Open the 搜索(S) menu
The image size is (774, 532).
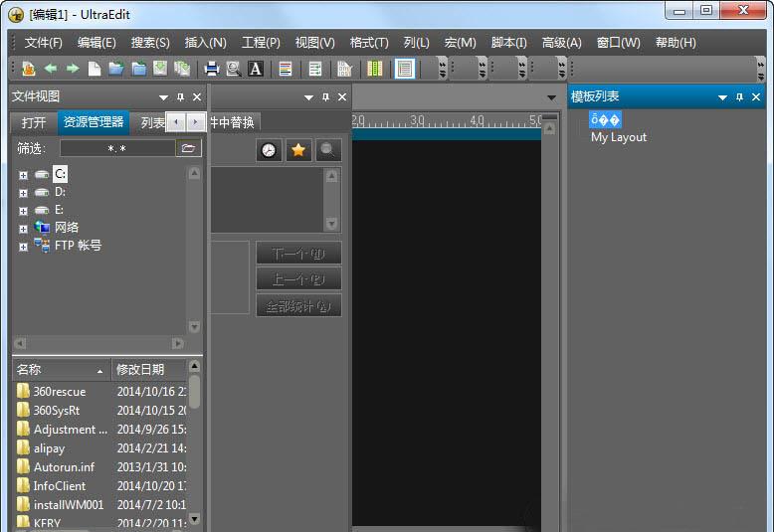[150, 43]
